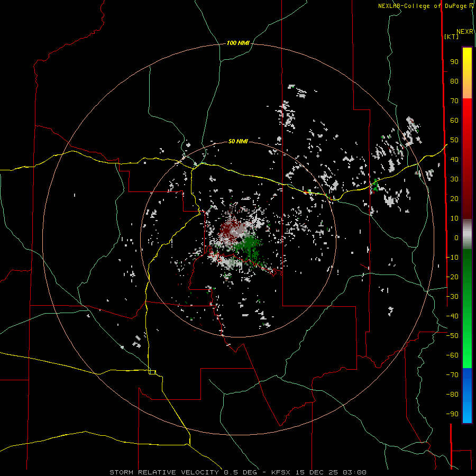Pick the gray zero-velocity color bar segment
Screen dimensions: 476x476
coord(467,234)
